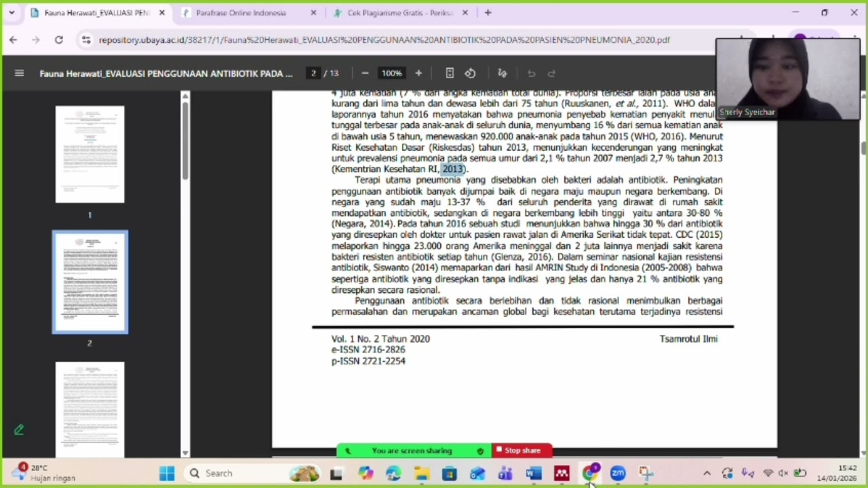The width and height of the screenshot is (868, 488).
Task: Close the Parafrase Online Indonesia tab
Action: 313,12
